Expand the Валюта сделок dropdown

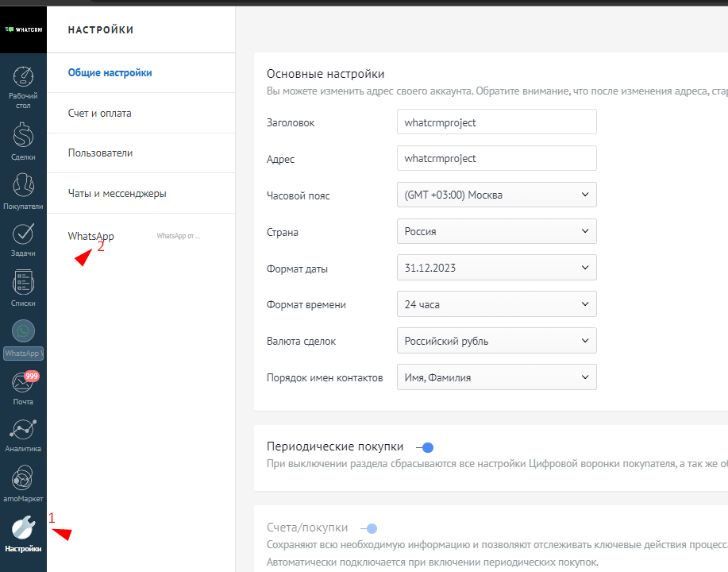(x=496, y=341)
